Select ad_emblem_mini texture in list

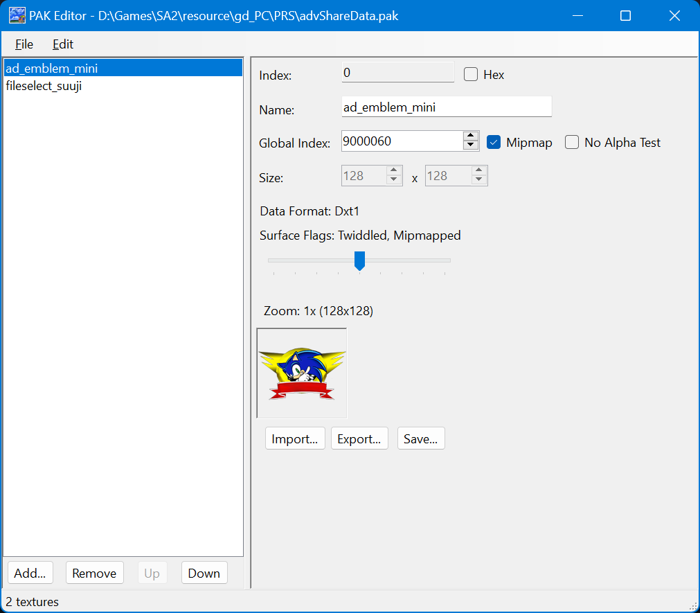52,69
